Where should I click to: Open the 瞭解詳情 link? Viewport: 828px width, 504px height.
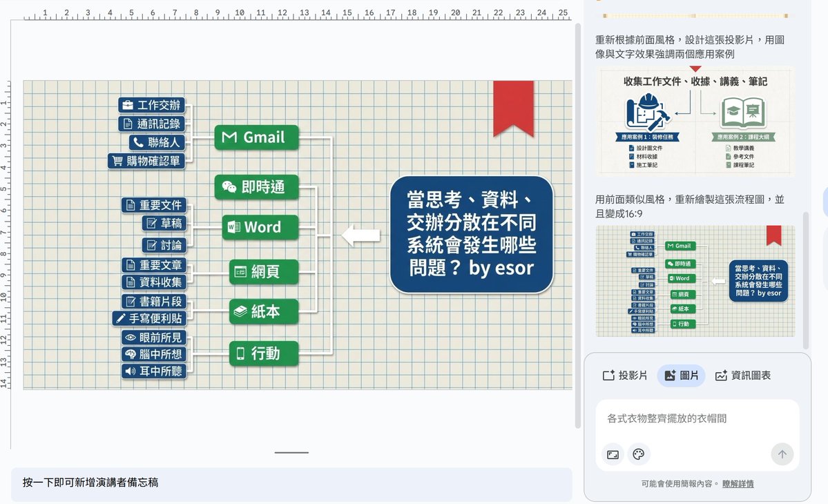tap(738, 483)
